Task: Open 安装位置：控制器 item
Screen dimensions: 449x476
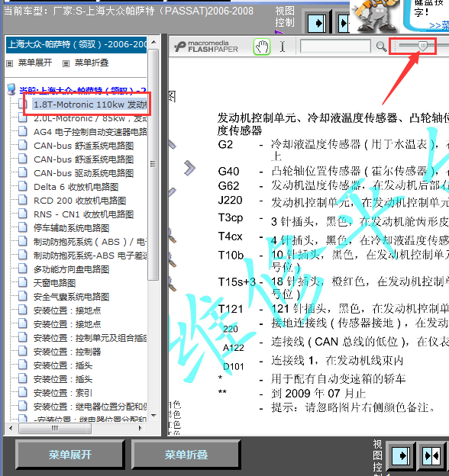Action: coord(67,352)
